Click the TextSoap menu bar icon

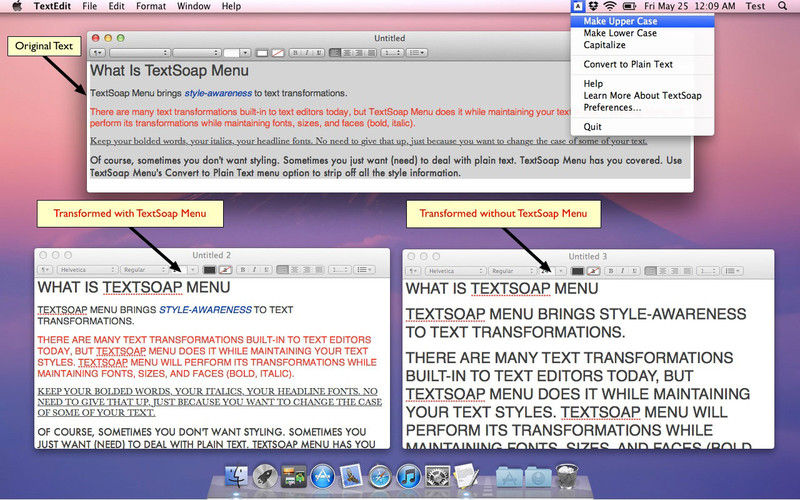(x=577, y=6)
